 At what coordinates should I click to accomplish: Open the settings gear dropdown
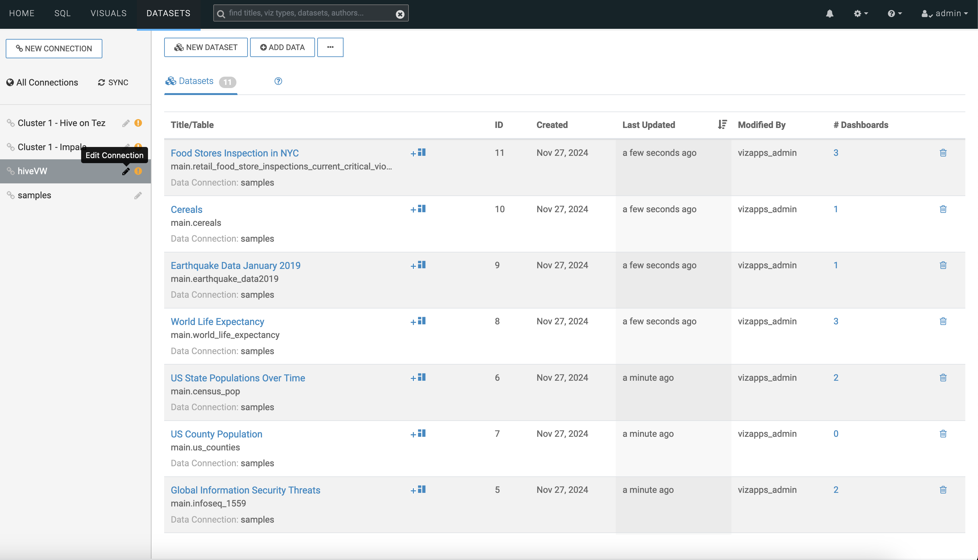[861, 14]
